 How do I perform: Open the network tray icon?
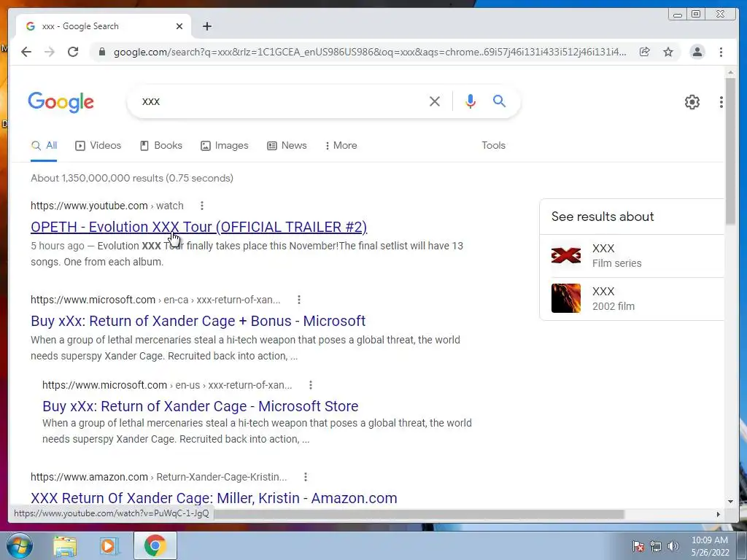point(656,546)
